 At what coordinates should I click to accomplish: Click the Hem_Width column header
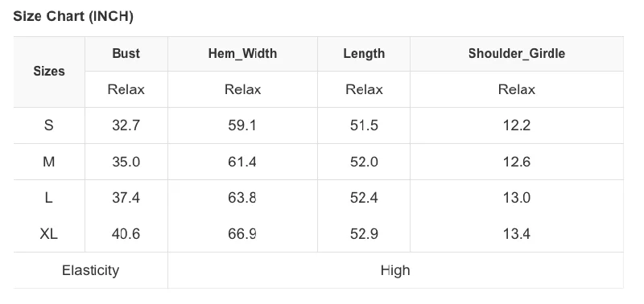point(242,53)
